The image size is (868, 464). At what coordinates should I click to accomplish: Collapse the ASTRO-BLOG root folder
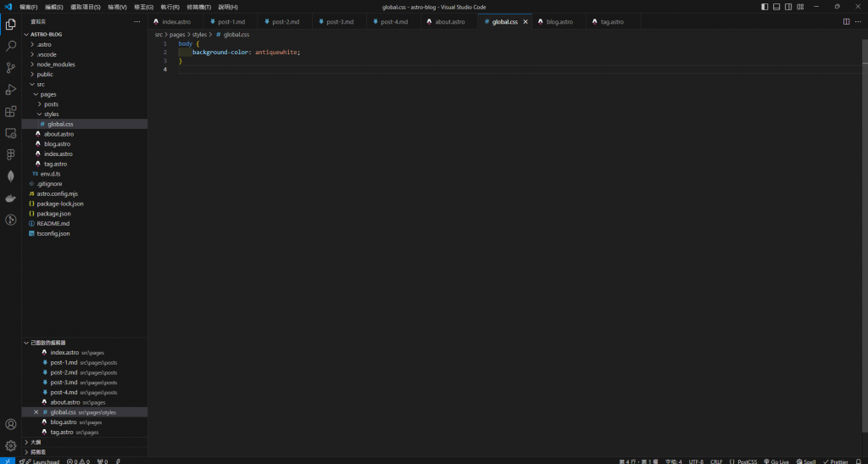pyautogui.click(x=85, y=34)
